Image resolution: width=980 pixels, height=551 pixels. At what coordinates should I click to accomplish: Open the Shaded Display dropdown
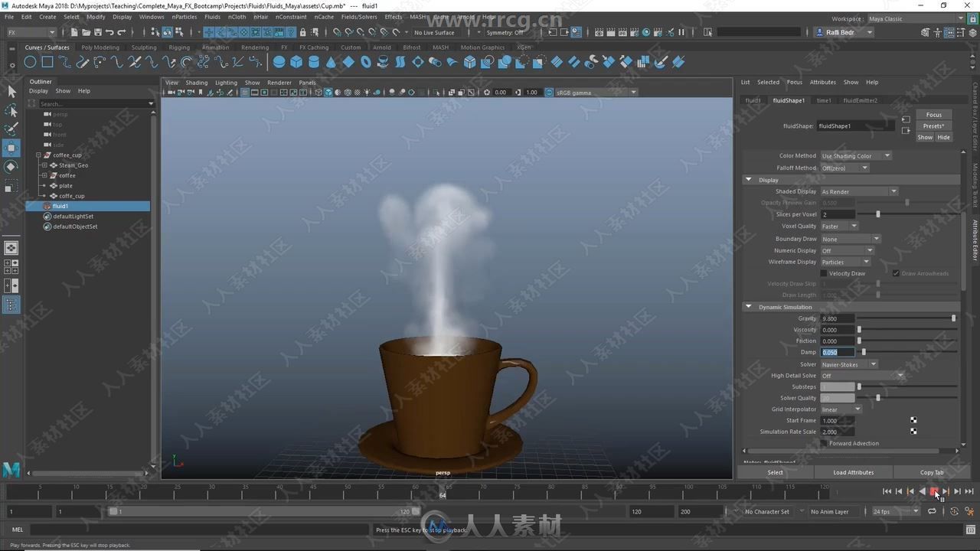point(858,191)
